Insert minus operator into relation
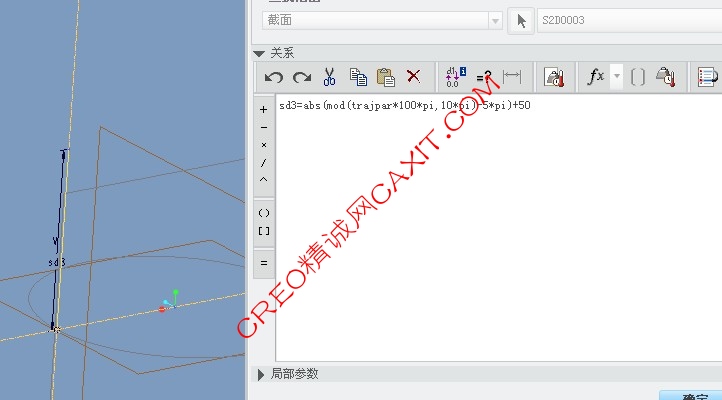Image resolution: width=722 pixels, height=400 pixels. click(263, 128)
